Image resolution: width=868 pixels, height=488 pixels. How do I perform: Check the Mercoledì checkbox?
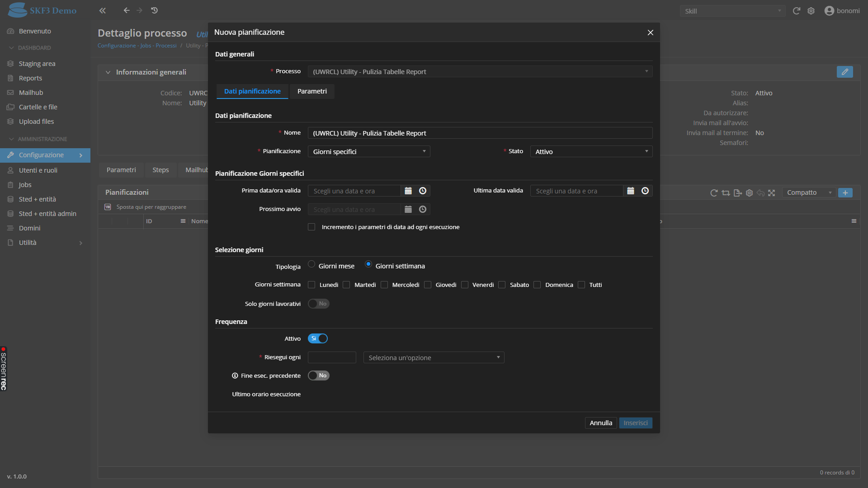(384, 285)
